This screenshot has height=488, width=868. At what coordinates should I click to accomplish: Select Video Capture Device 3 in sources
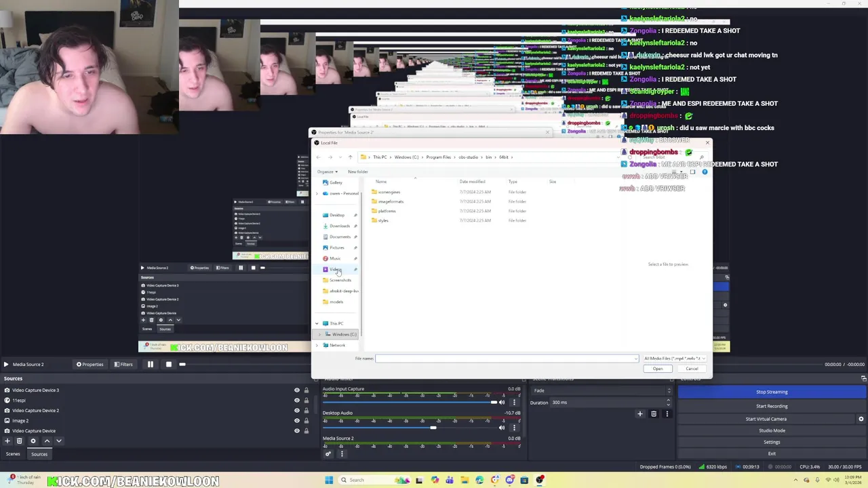click(146, 390)
